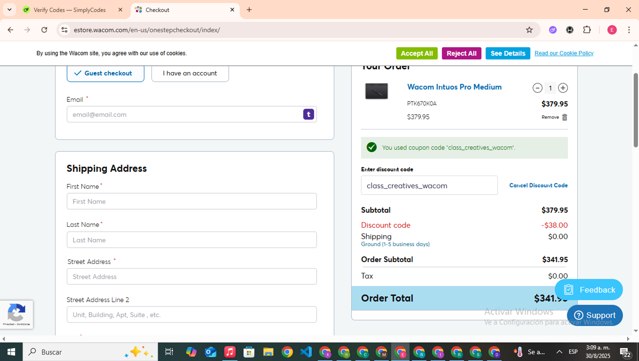Image resolution: width=639 pixels, height=361 pixels.
Task: Click Ground (1-5 business days) shipping text
Action: [x=395, y=244]
